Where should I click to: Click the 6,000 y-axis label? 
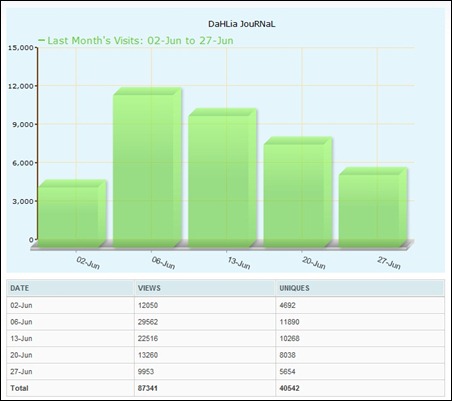click(x=23, y=163)
